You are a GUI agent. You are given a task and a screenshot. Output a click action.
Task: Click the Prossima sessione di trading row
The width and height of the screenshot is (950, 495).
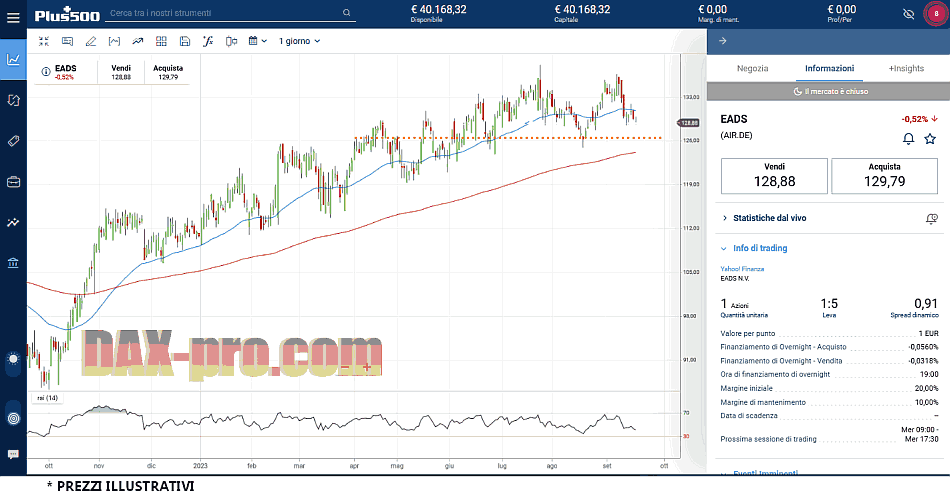[829, 434]
